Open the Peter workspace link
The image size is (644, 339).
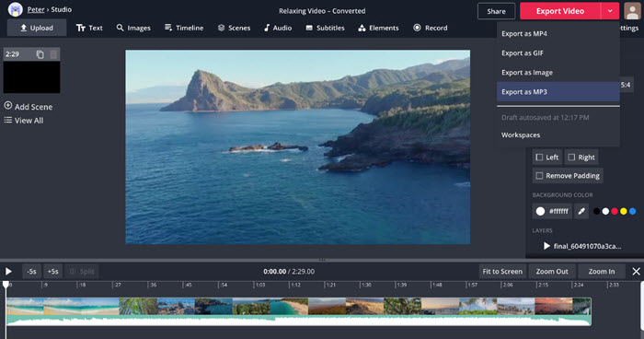pos(36,9)
